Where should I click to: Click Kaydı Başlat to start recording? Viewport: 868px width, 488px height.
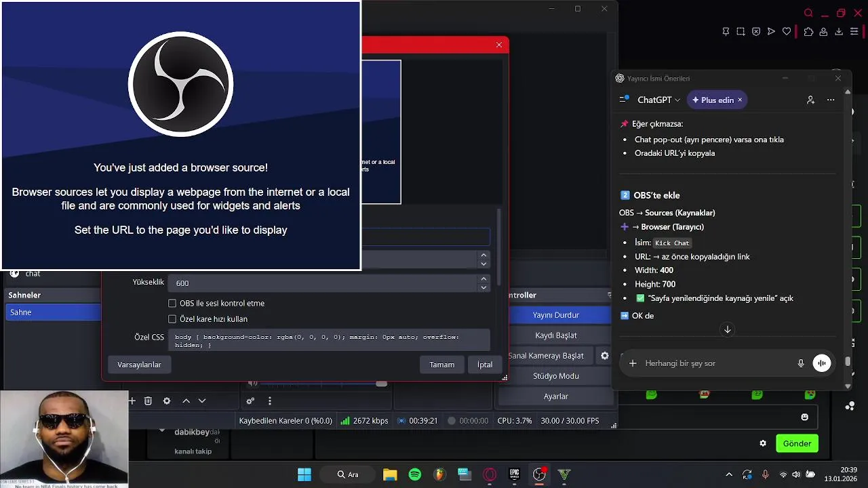tap(555, 335)
